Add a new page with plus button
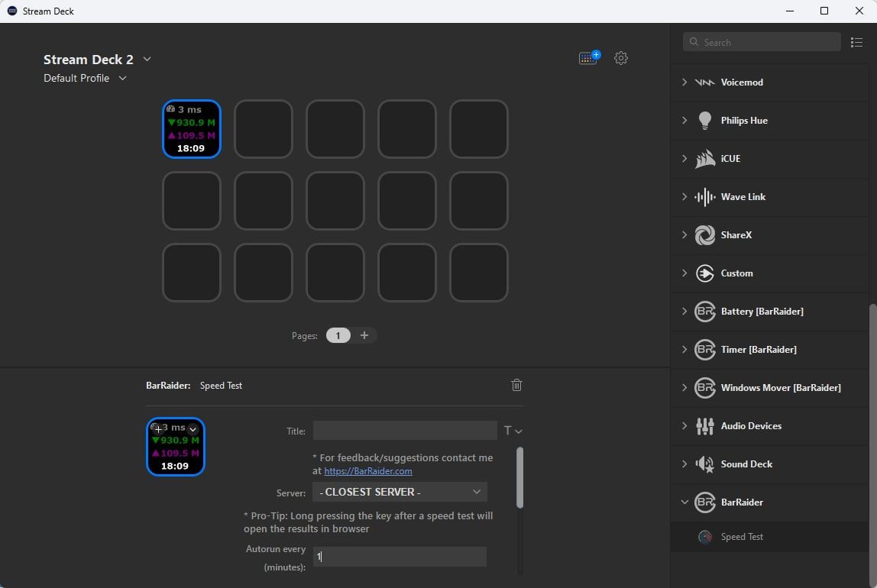 pyautogui.click(x=364, y=335)
